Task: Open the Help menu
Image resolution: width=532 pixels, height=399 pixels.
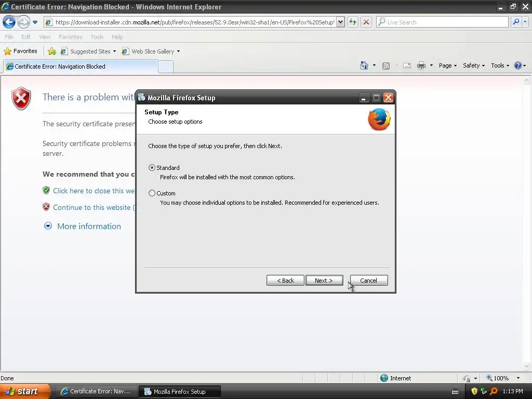Action: 117,37
